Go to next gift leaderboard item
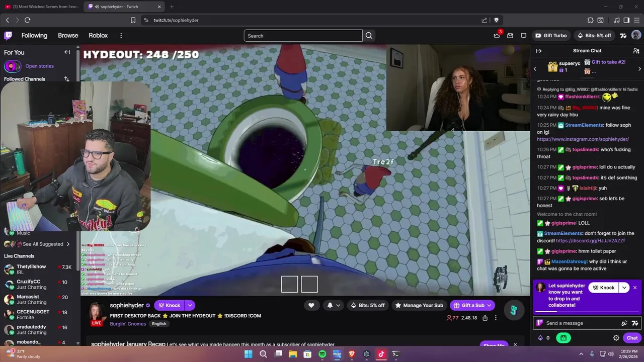Image resolution: width=644 pixels, height=362 pixels. [639, 68]
